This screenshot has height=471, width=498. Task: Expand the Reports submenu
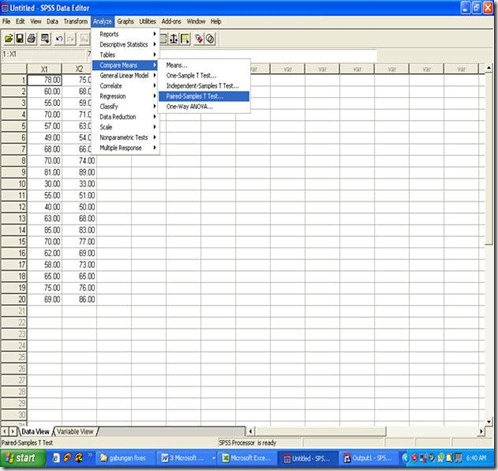pyautogui.click(x=125, y=34)
